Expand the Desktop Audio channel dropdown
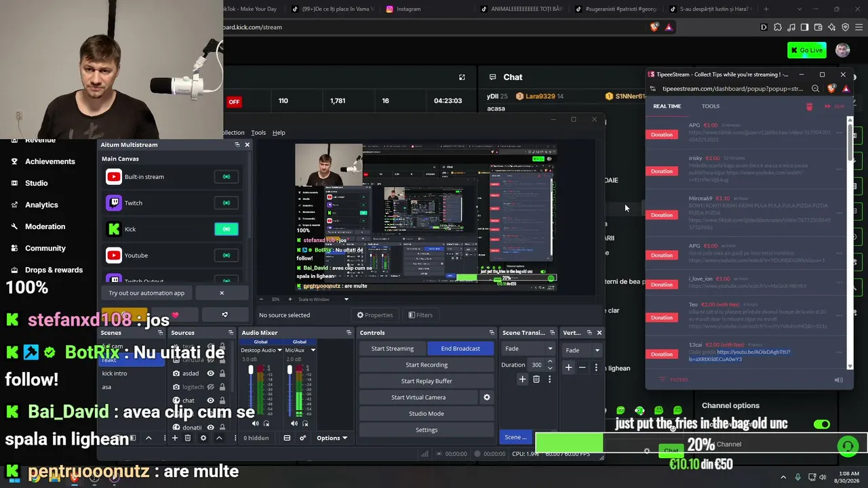 point(279,350)
